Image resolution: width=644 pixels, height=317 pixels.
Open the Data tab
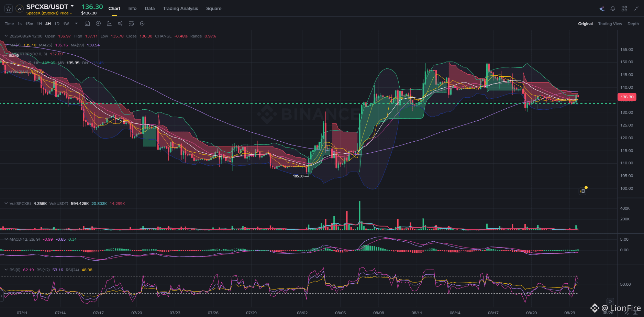[149, 9]
